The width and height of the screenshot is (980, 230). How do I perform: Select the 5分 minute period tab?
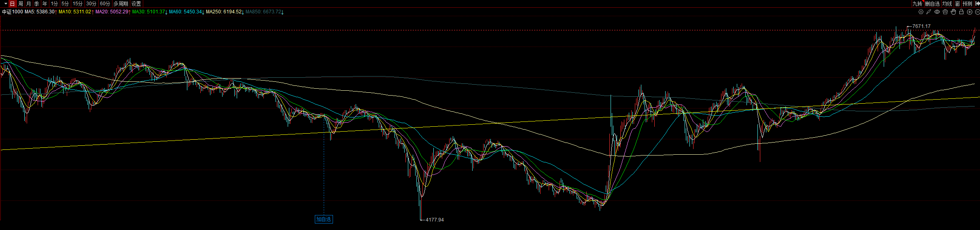coord(65,4)
